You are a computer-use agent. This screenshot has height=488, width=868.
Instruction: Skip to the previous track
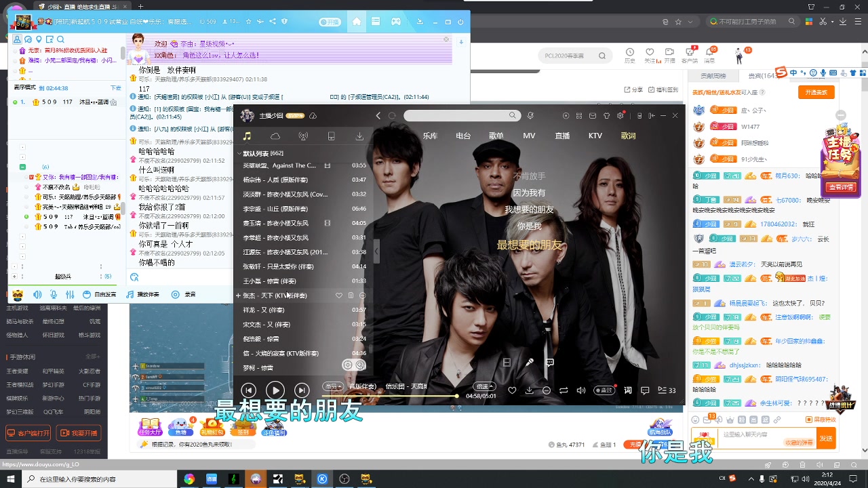point(248,390)
